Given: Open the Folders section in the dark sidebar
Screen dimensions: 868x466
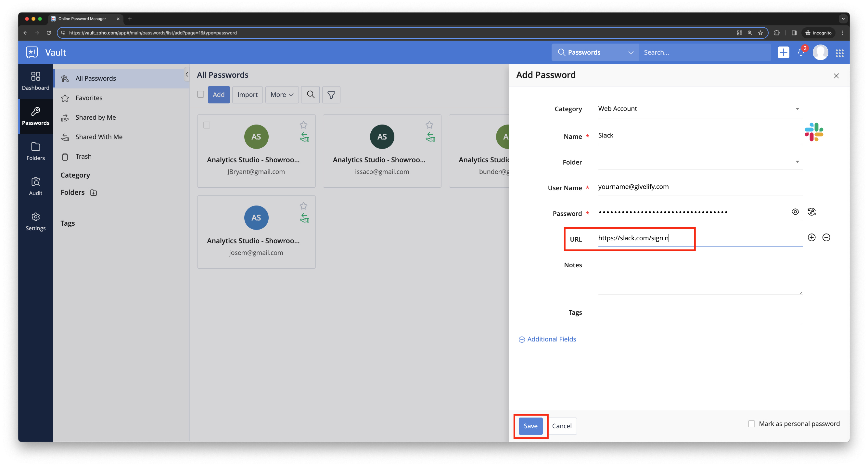Looking at the screenshot, I should tap(35, 151).
